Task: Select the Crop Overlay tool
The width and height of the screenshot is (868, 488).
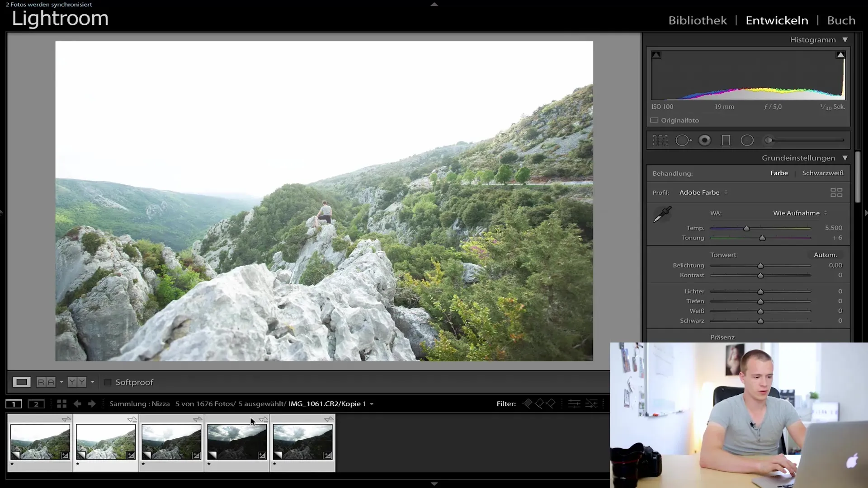Action: point(660,141)
